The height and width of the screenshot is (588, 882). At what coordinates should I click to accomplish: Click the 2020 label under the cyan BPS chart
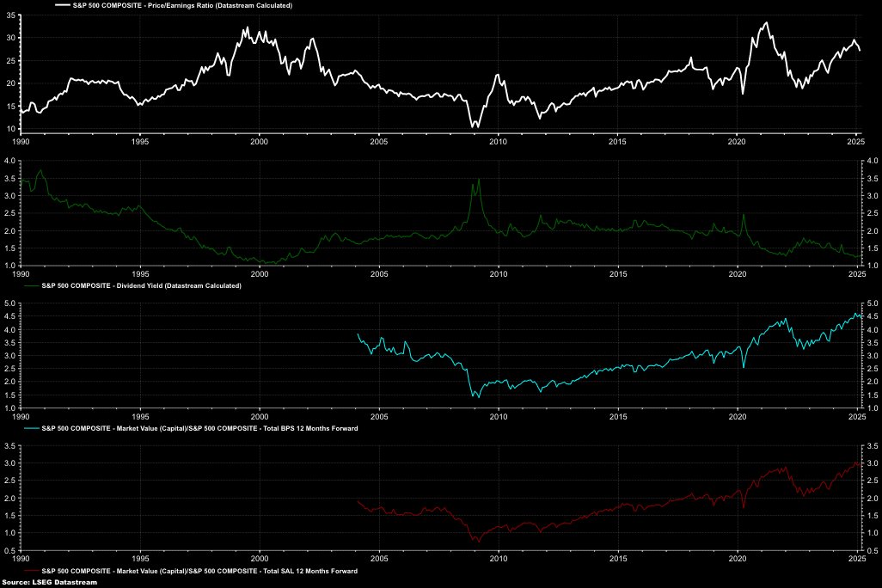point(738,417)
